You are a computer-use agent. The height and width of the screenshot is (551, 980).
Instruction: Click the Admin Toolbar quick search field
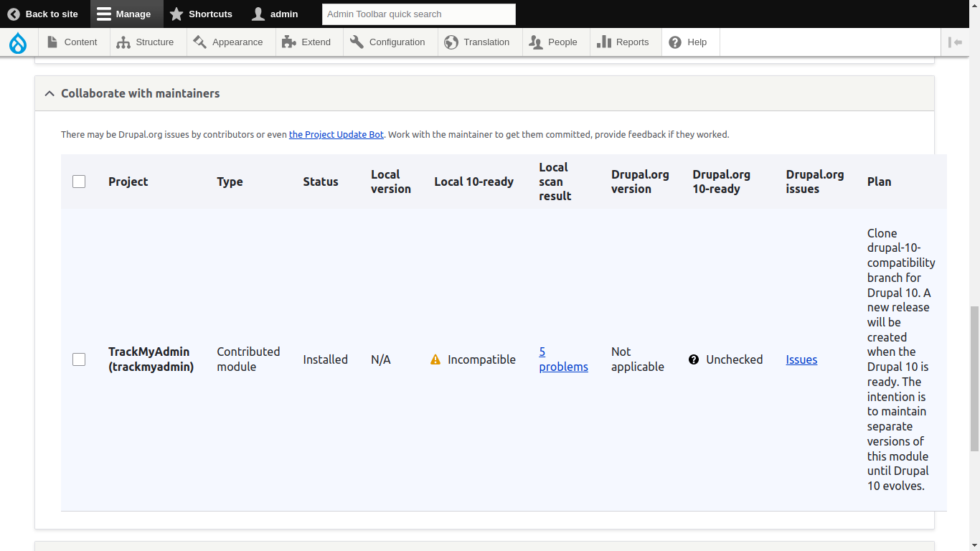pos(418,14)
